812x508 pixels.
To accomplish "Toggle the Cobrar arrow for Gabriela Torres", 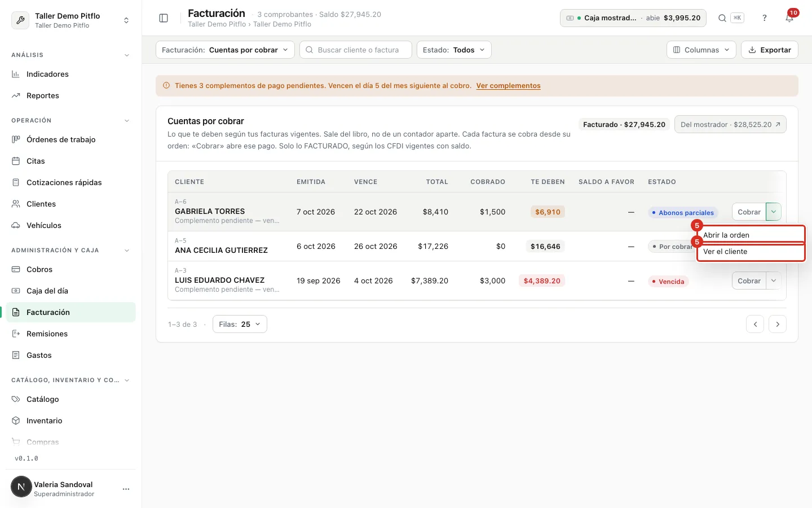I will [774, 212].
